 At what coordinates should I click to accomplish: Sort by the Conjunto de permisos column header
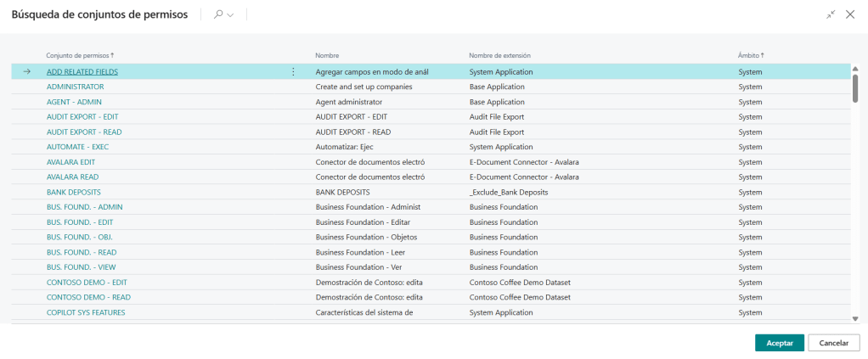click(79, 55)
